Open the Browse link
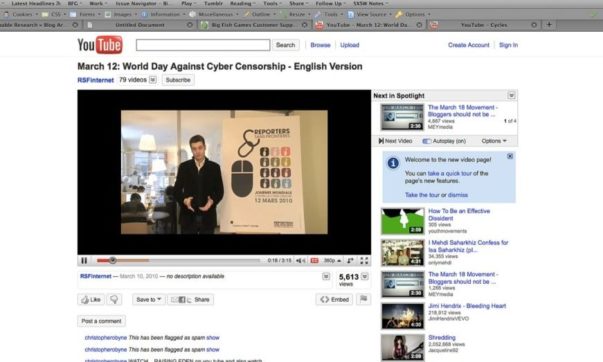 pos(320,45)
